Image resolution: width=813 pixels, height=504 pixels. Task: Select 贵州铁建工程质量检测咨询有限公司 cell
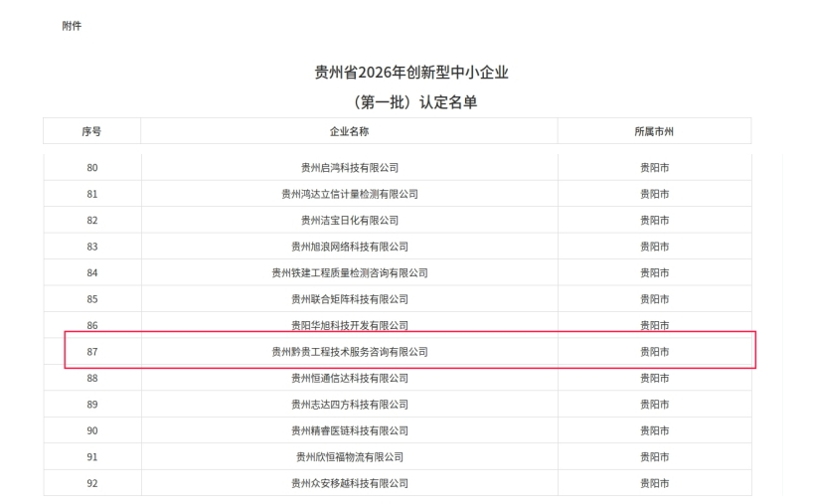coord(349,272)
